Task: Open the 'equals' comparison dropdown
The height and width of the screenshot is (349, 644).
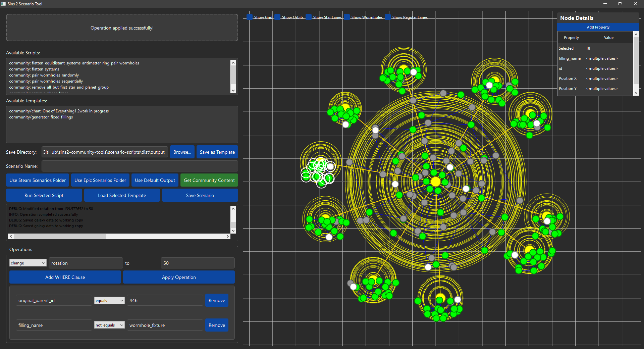Action: tap(109, 300)
